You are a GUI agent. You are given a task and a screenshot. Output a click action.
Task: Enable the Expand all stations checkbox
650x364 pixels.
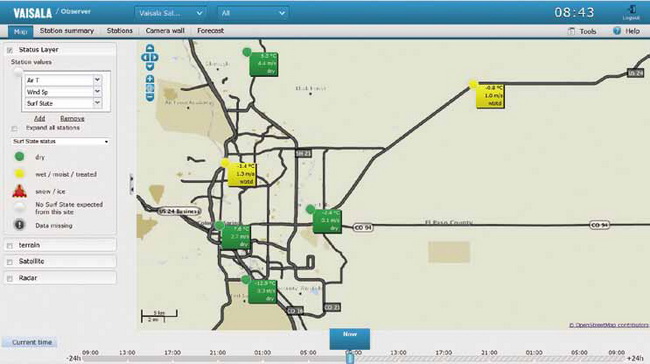pos(15,129)
